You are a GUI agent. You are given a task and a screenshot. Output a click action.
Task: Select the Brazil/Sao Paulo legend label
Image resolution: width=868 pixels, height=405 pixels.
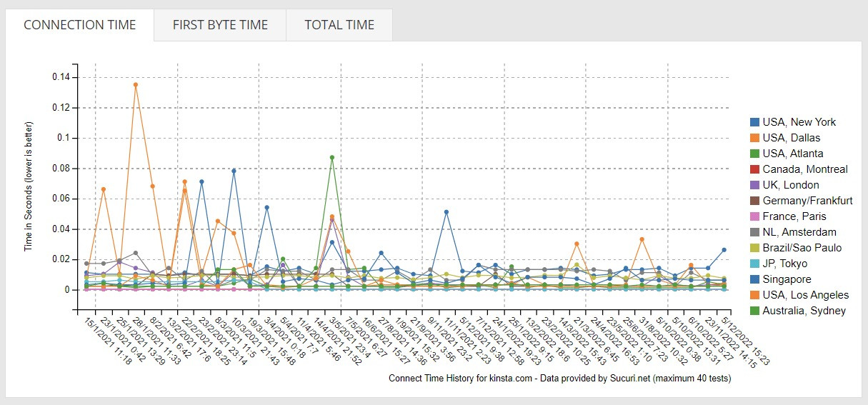[802, 248]
